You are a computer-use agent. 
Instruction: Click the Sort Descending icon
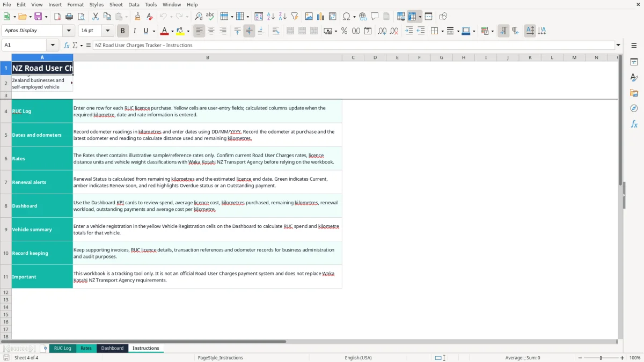(283, 17)
